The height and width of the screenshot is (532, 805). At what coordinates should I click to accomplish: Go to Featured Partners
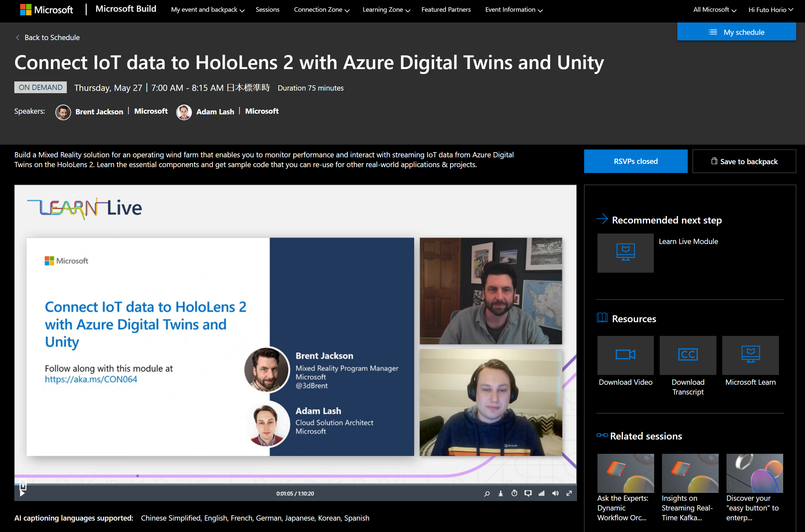pos(446,10)
